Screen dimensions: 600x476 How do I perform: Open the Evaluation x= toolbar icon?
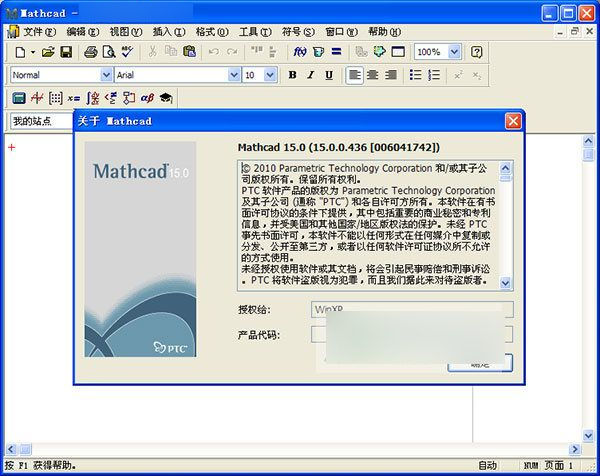(74, 98)
